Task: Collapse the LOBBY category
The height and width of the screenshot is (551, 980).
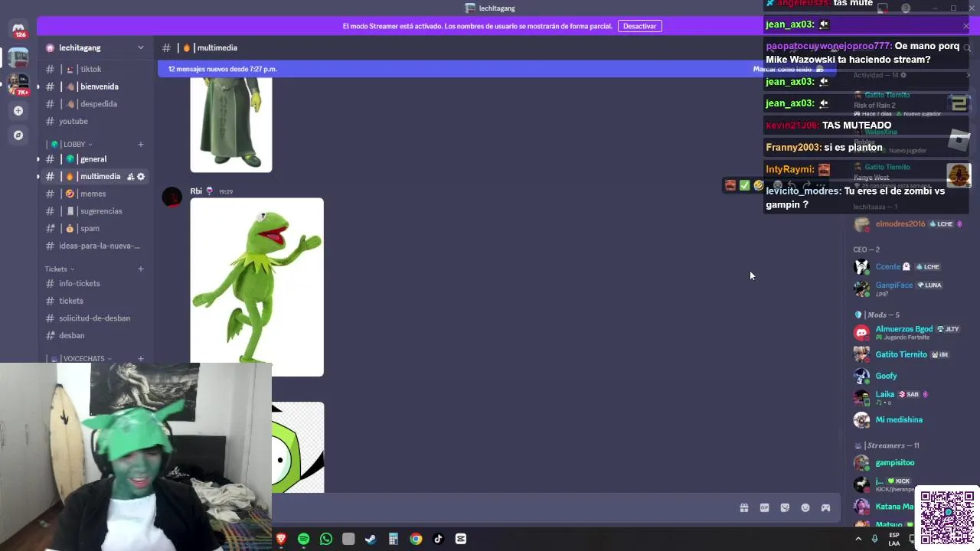Action: 73,145
